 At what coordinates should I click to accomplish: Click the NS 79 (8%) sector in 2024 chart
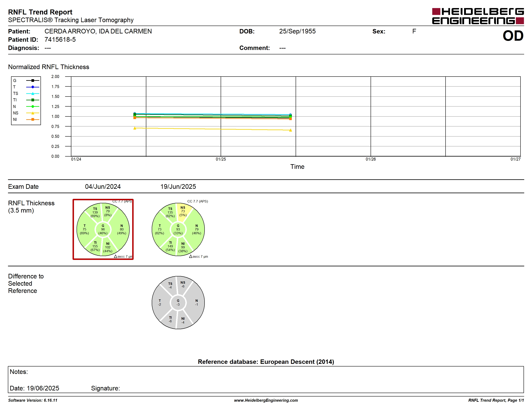point(108,211)
